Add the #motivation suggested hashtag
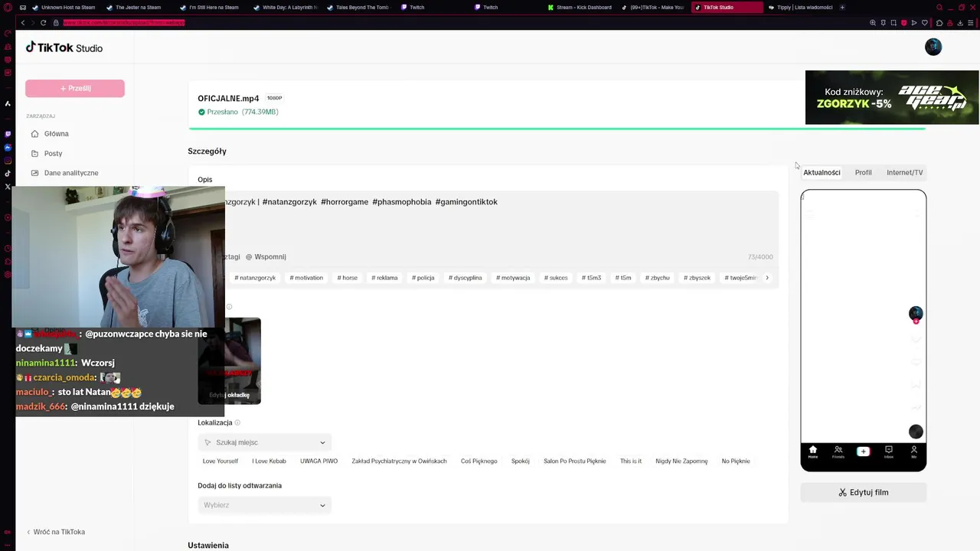980x551 pixels. point(306,278)
